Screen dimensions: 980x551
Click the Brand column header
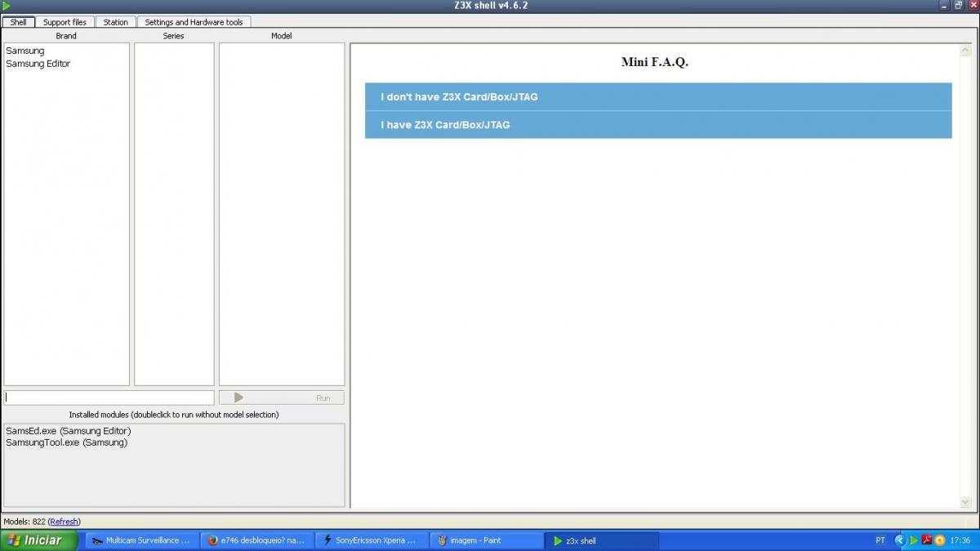tap(66, 36)
